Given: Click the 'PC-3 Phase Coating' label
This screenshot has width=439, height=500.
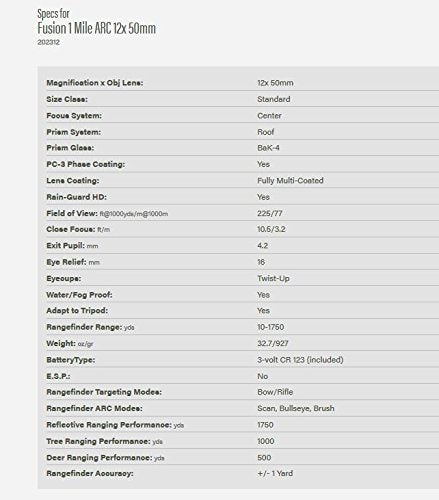Looking at the screenshot, I should (x=86, y=164).
